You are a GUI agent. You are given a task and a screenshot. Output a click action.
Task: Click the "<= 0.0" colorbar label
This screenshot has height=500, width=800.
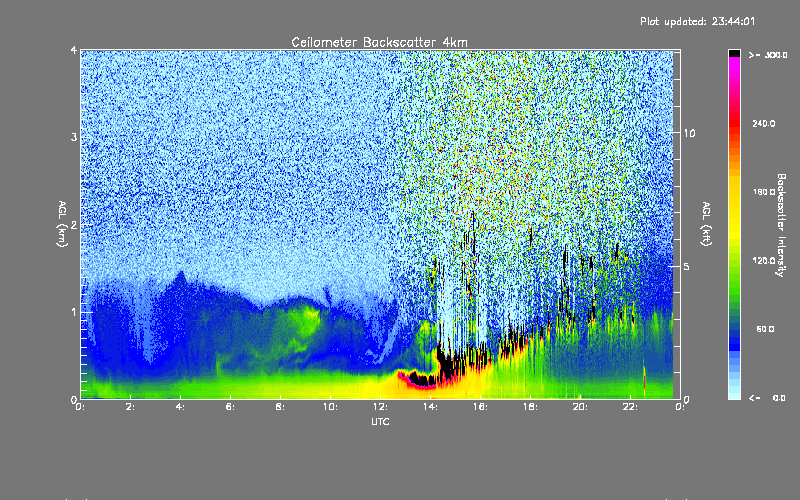point(768,398)
